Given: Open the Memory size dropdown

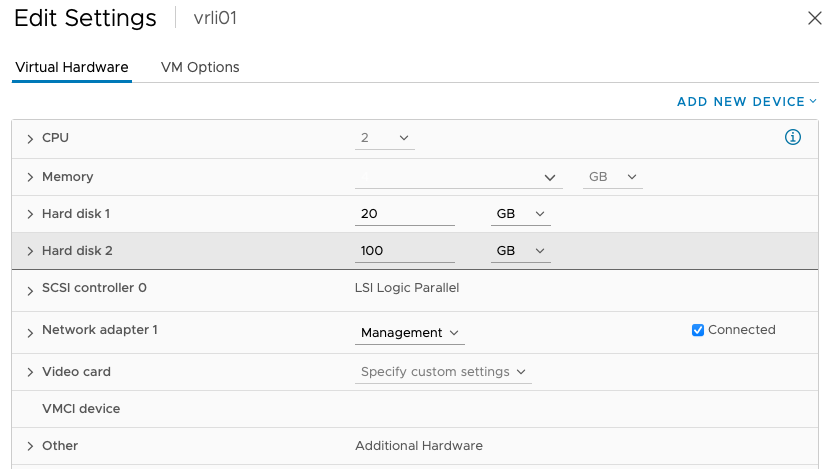Looking at the screenshot, I should click(x=458, y=177).
